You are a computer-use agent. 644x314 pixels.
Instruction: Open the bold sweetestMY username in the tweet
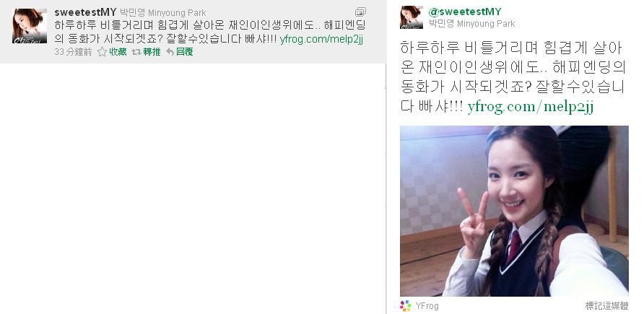(85, 12)
